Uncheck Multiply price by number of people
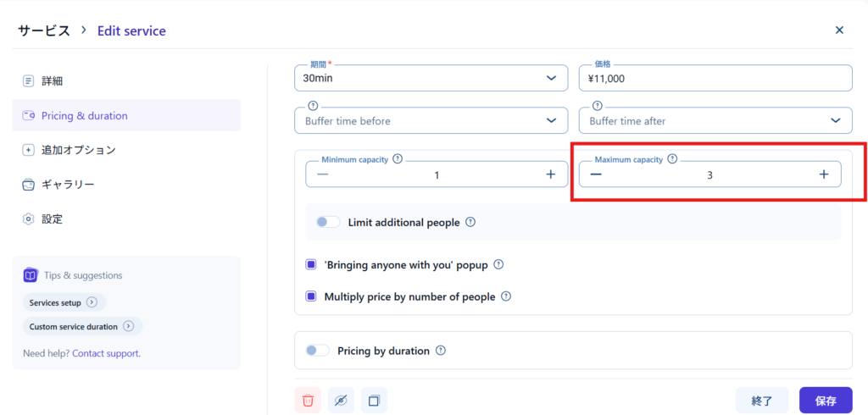The width and height of the screenshot is (868, 415). pyautogui.click(x=311, y=297)
